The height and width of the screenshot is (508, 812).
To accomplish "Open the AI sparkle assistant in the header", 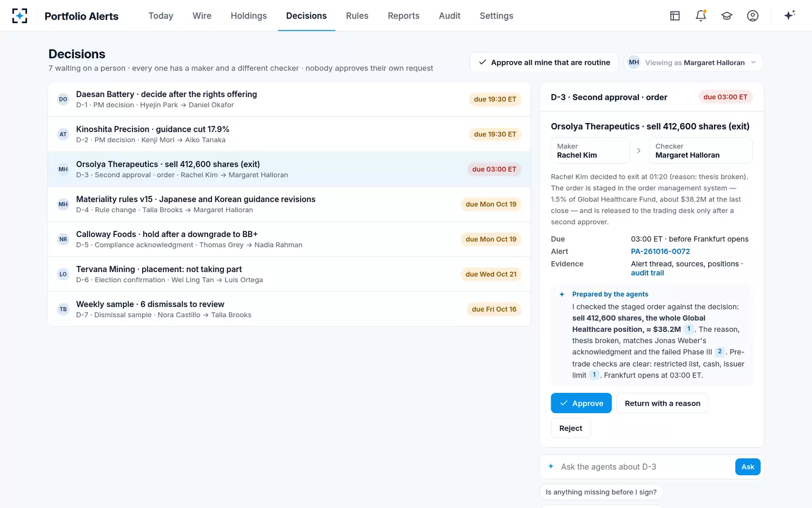I will tap(789, 15).
